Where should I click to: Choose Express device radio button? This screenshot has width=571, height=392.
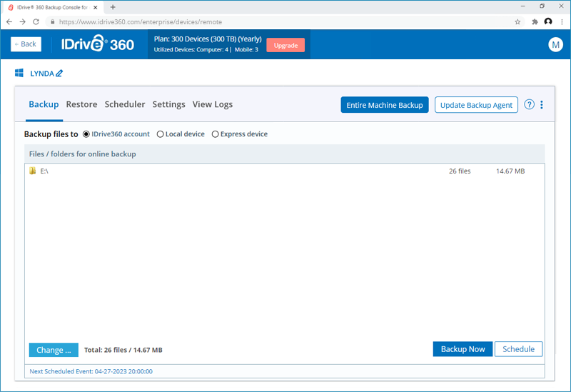click(x=216, y=134)
